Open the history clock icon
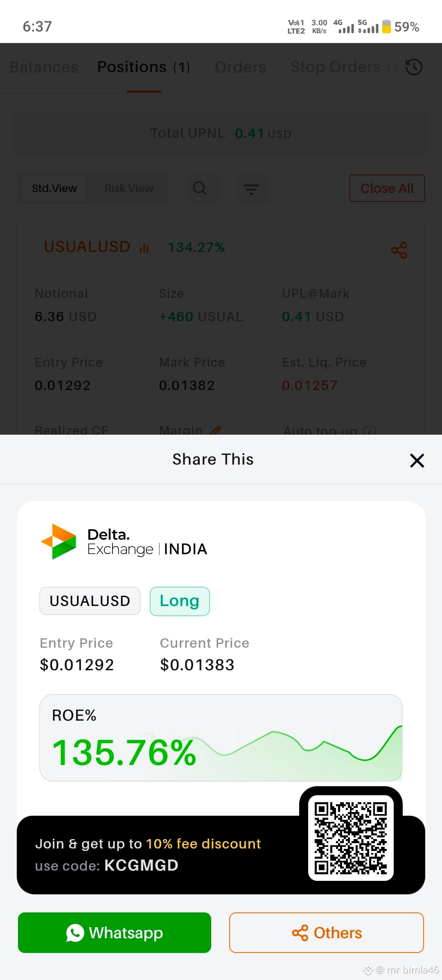The height and width of the screenshot is (980, 442). [x=414, y=67]
